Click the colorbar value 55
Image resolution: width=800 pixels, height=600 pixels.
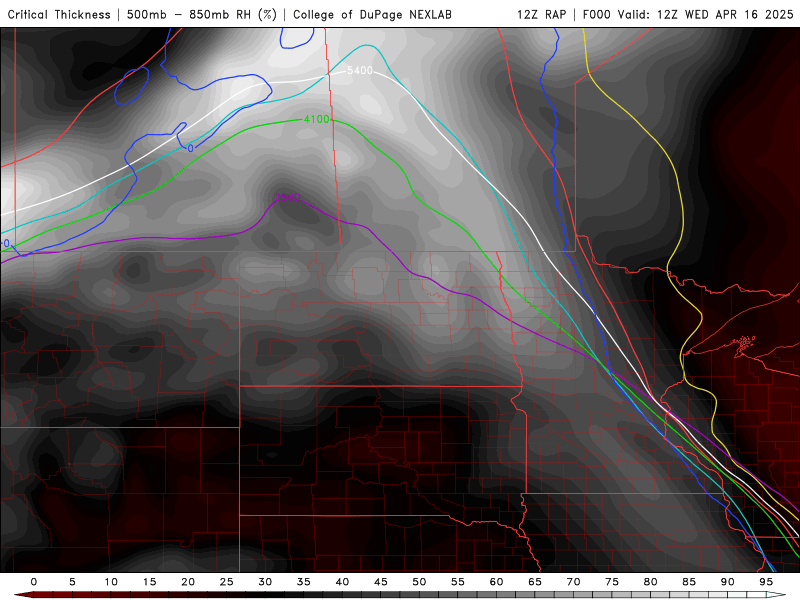click(x=458, y=582)
